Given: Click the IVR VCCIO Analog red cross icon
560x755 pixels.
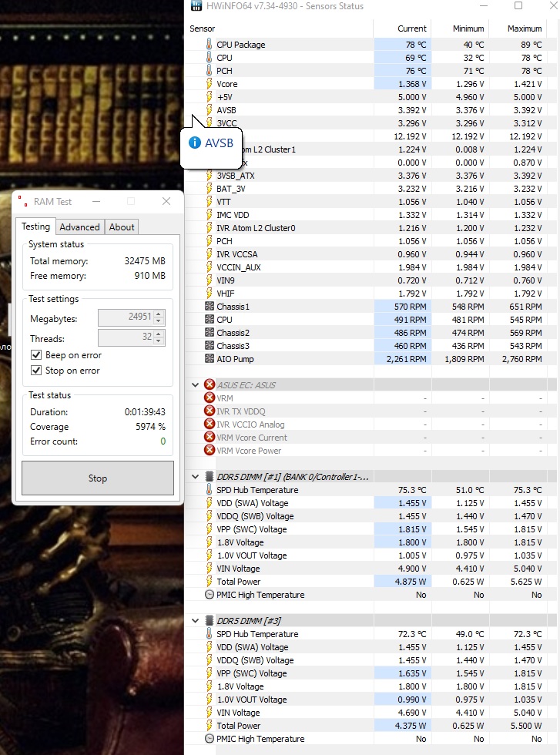Looking at the screenshot, I should [x=210, y=424].
